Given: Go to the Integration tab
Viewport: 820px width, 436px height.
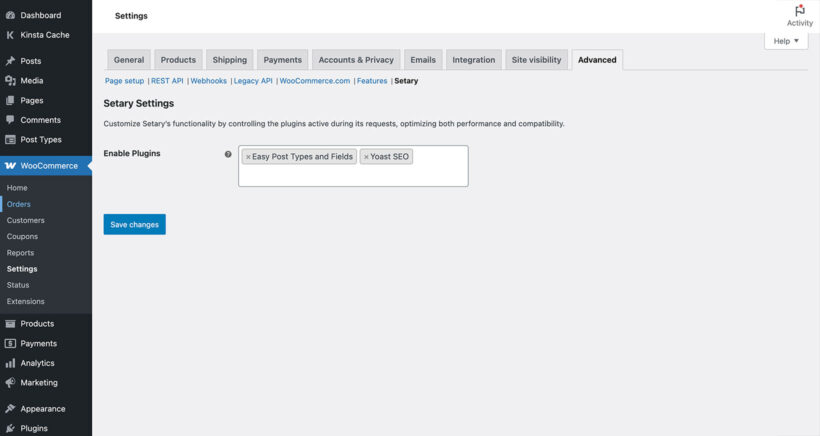Looking at the screenshot, I should [474, 60].
